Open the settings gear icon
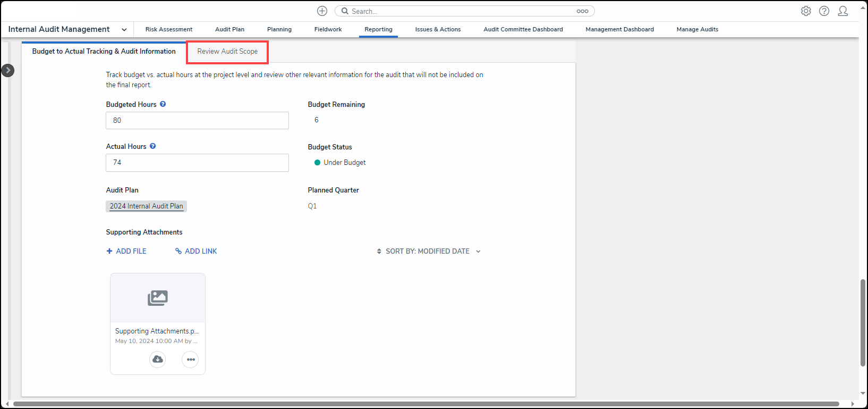The image size is (868, 409). coord(806,11)
